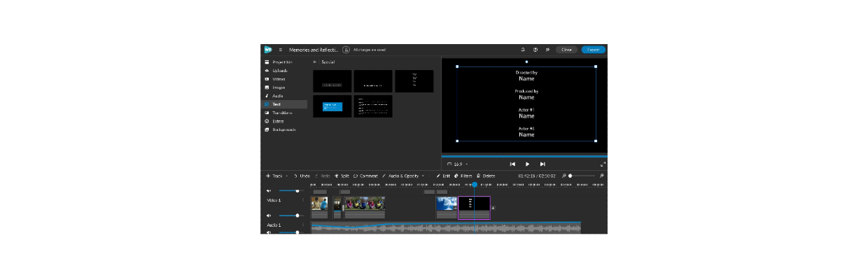
Task: Click the Export button
Action: (593, 50)
